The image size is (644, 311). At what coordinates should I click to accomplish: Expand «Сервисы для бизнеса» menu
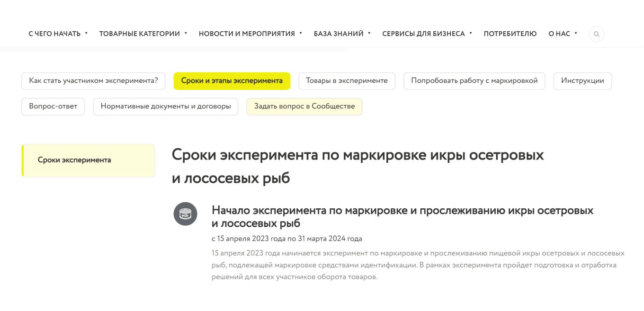point(427,34)
